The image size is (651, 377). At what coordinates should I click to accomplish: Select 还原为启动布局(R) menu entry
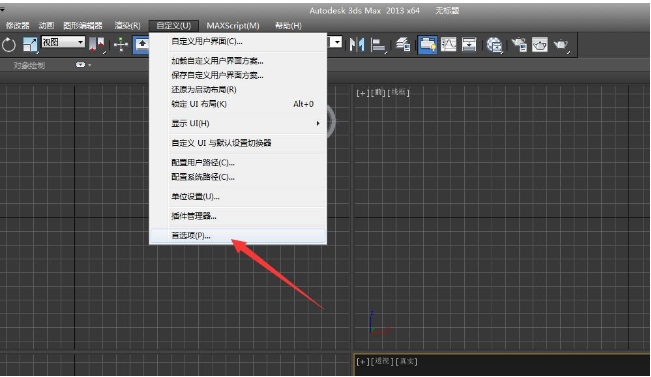point(238,89)
